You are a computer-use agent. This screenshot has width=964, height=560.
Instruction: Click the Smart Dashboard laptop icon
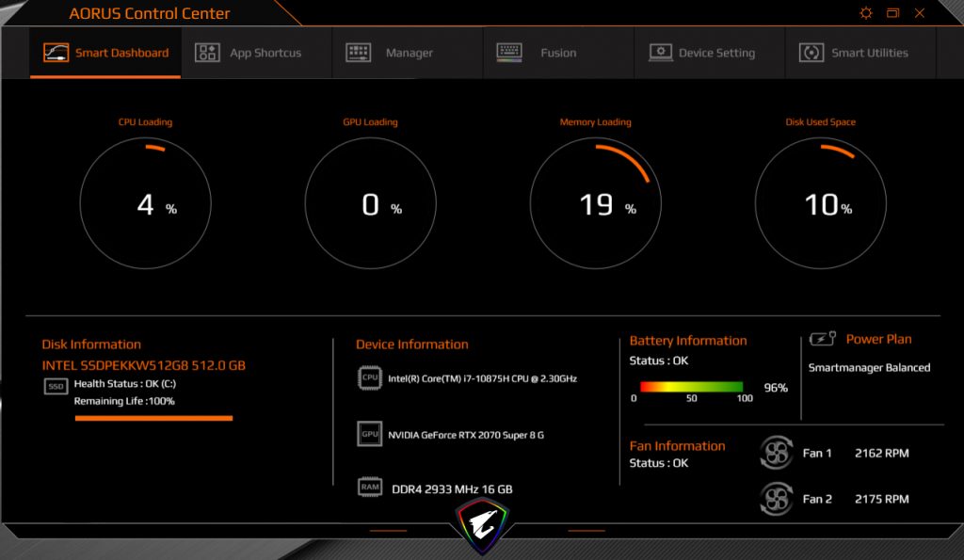(56, 53)
